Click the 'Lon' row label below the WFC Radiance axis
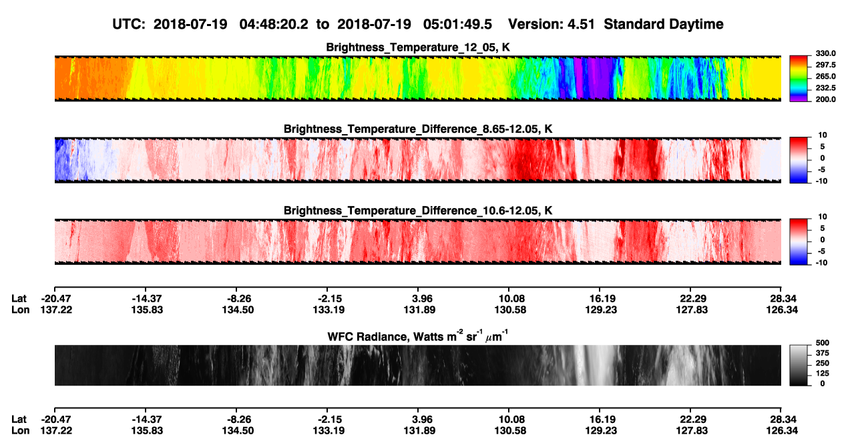868x445 pixels. 20,430
